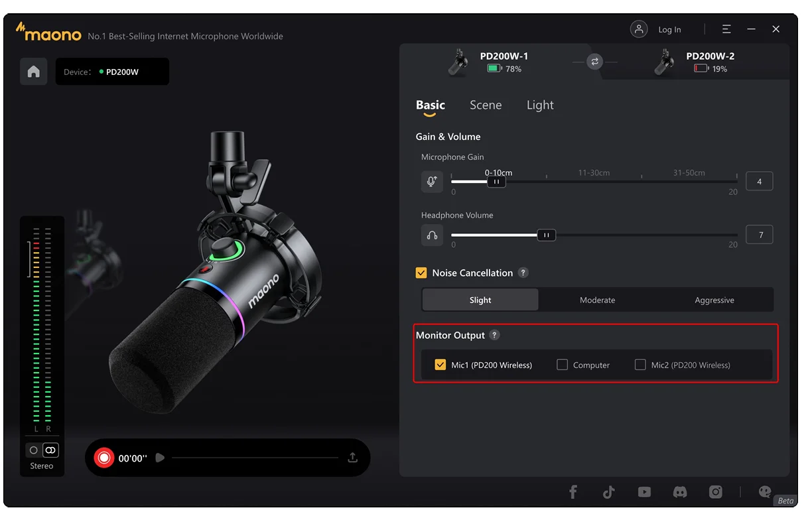Click the microphone gain mute icon
The width and height of the screenshot is (812, 520).
point(432,182)
